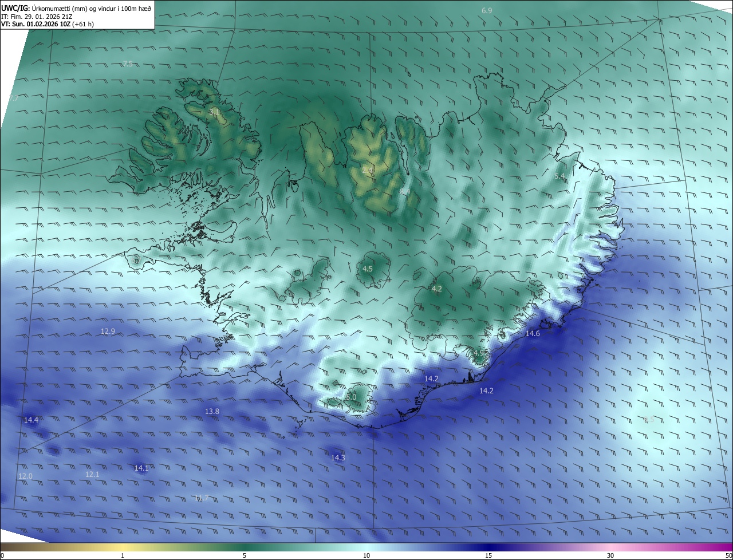Screen dimensions: 733x560
Task: Click the 5.4 value in east Iceland
Action: coord(560,176)
